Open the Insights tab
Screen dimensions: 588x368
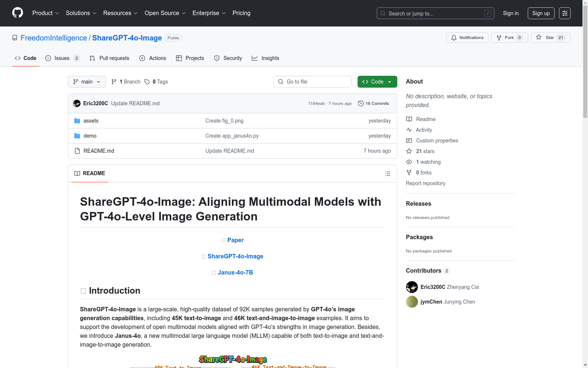coord(265,58)
